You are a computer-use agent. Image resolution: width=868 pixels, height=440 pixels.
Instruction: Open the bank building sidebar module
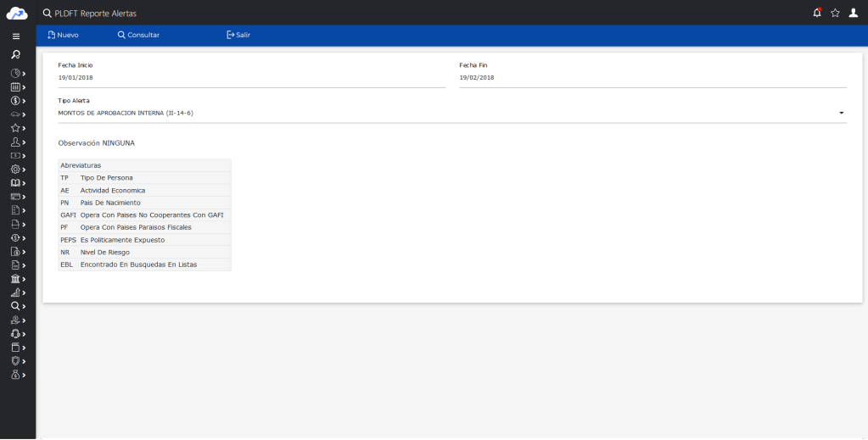tap(15, 278)
